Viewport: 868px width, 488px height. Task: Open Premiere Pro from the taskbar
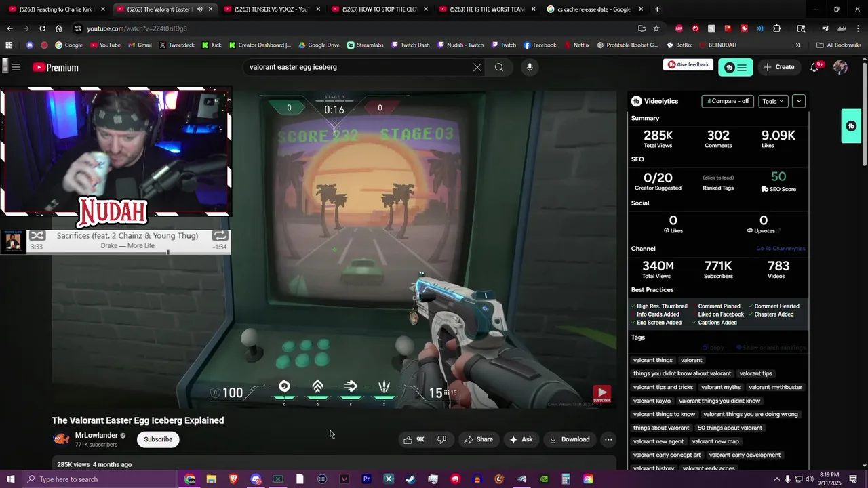(x=366, y=479)
